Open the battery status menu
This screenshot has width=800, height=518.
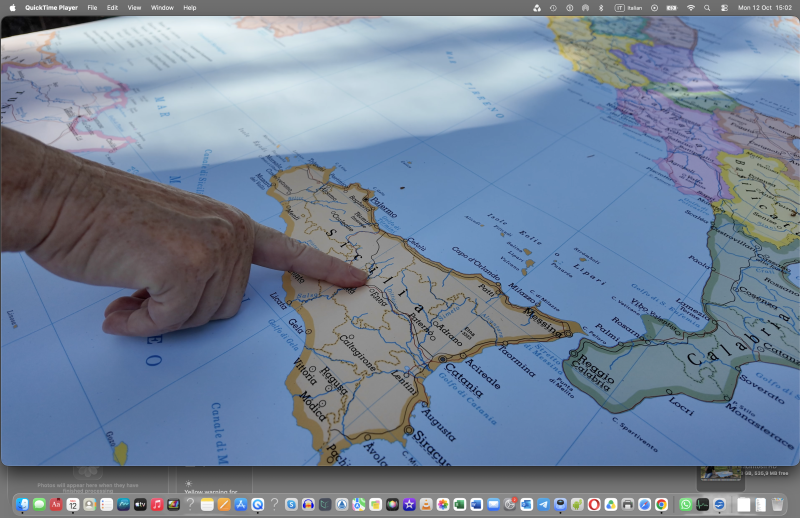672,8
